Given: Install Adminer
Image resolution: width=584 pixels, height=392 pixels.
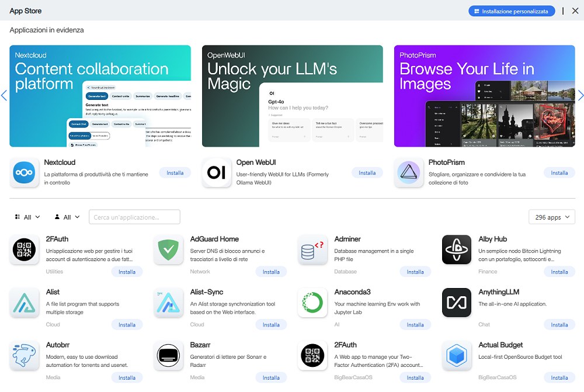Looking at the screenshot, I should 415,272.
